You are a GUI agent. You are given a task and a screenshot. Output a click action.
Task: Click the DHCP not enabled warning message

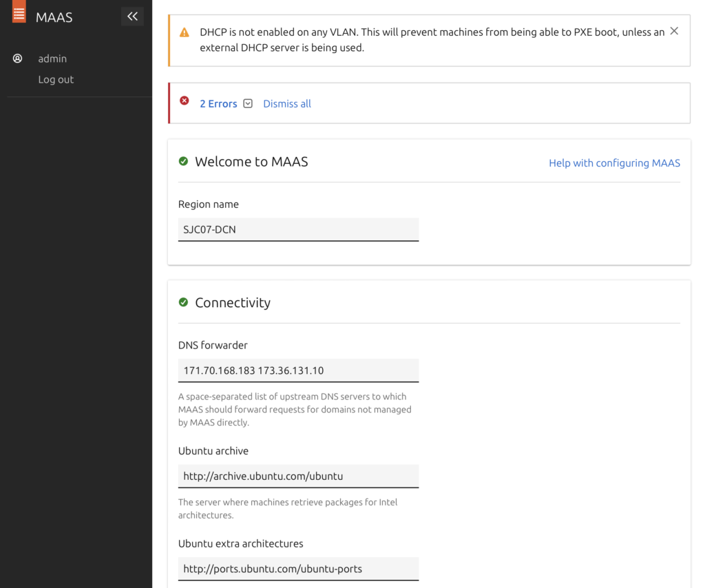point(432,40)
